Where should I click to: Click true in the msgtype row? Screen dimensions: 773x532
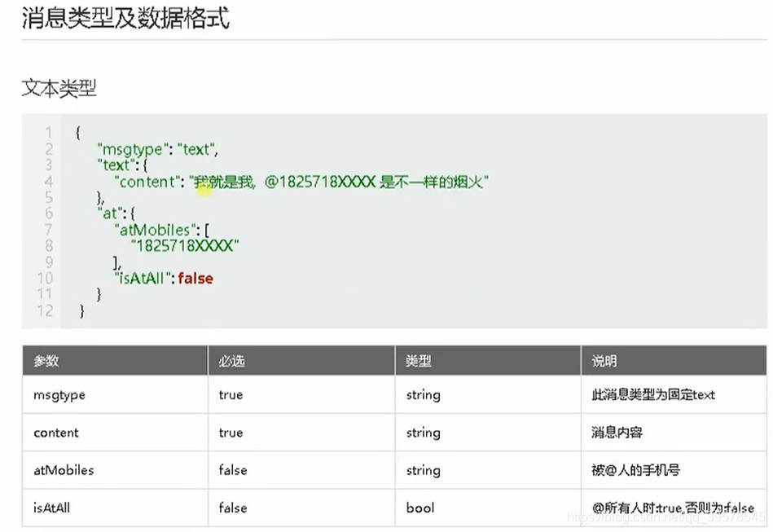coord(231,395)
